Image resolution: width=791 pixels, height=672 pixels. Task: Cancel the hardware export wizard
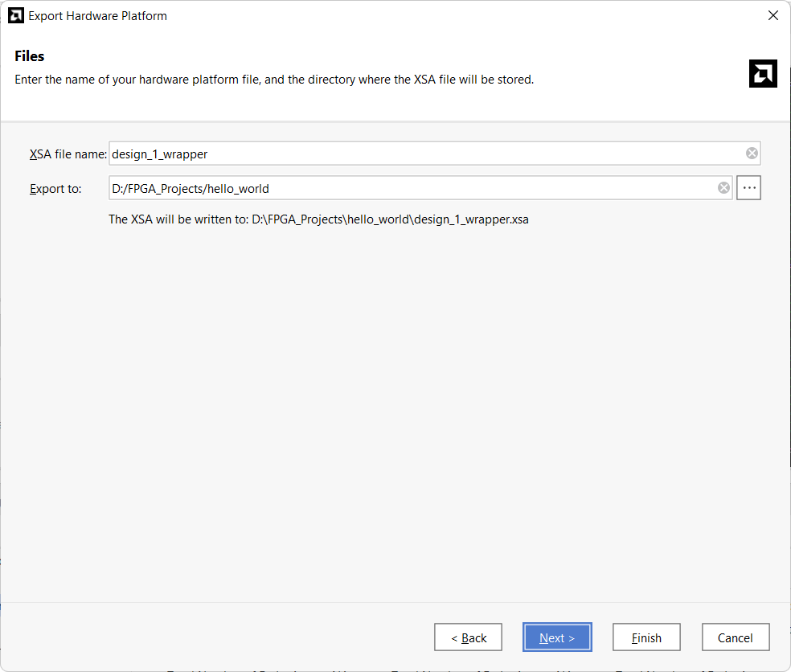(735, 637)
